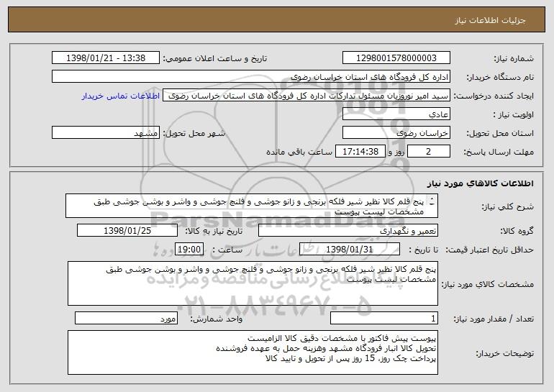Select the unit of measure field مورد

click(126, 319)
